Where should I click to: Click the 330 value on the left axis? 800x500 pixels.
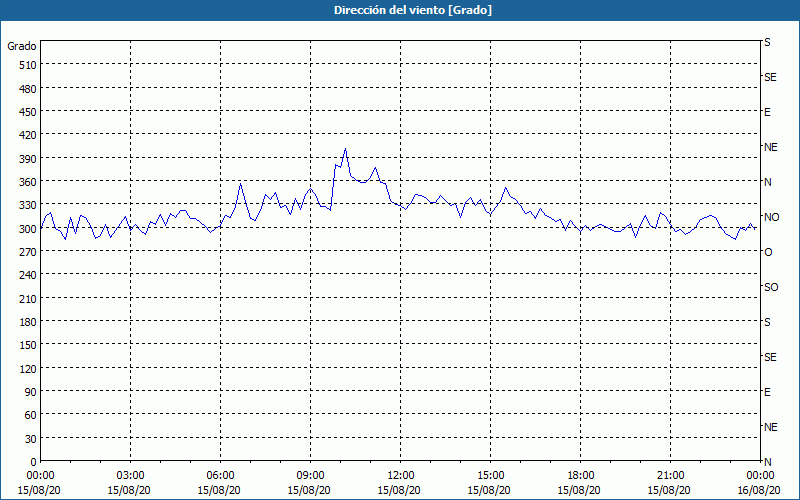(x=28, y=205)
